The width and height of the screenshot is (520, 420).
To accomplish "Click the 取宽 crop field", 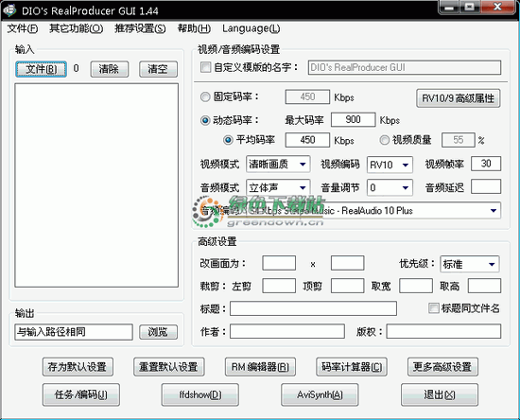I will coord(416,286).
